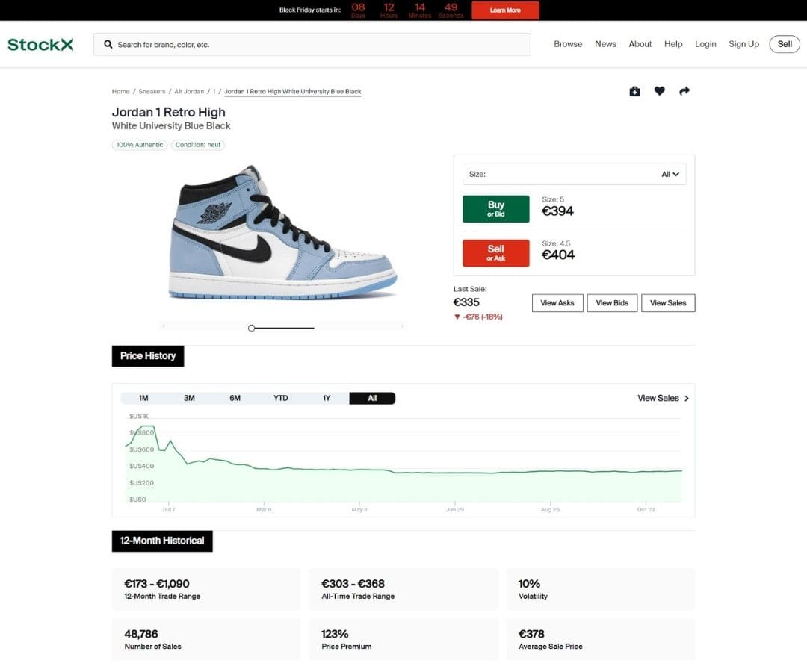Click image carousel slider handle
Viewport: 807px width, 672px height.
click(251, 328)
